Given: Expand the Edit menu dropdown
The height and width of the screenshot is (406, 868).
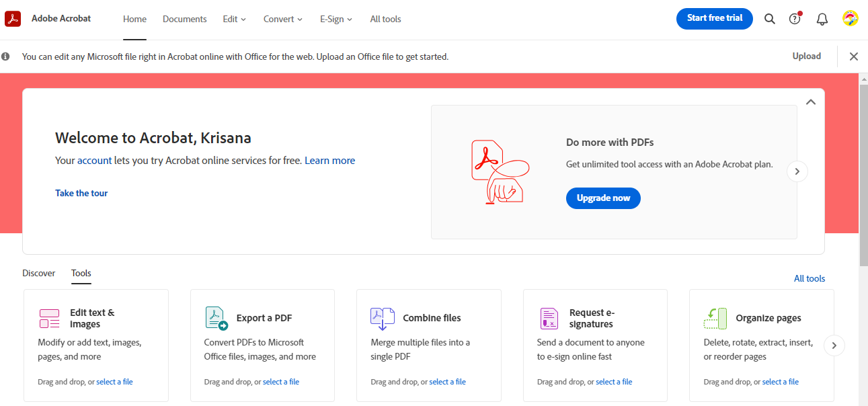Looking at the screenshot, I should pos(235,19).
